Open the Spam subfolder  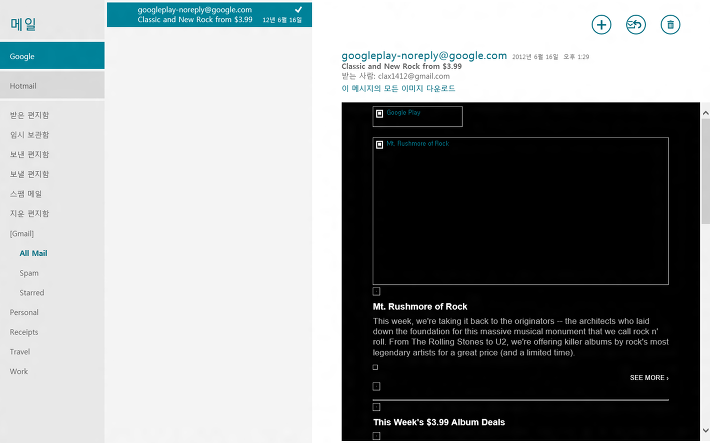coord(29,273)
